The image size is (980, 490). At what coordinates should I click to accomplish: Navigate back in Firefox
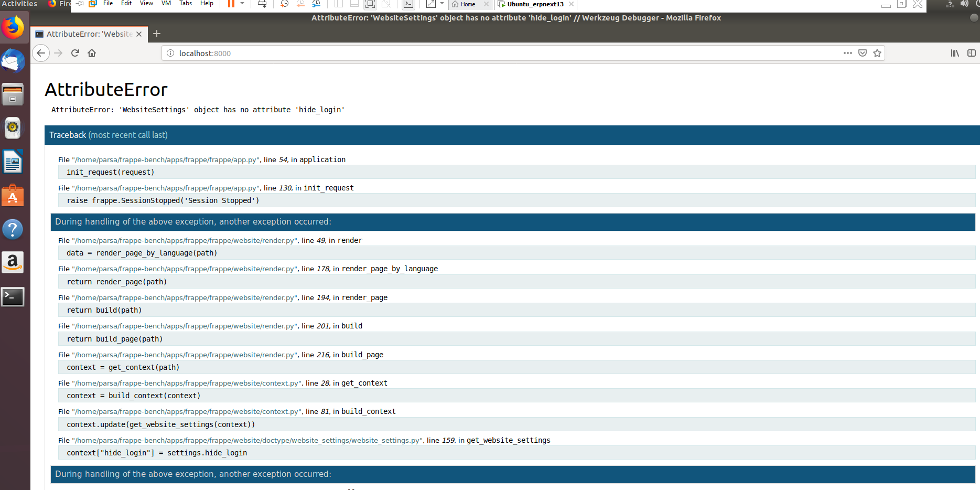(41, 53)
